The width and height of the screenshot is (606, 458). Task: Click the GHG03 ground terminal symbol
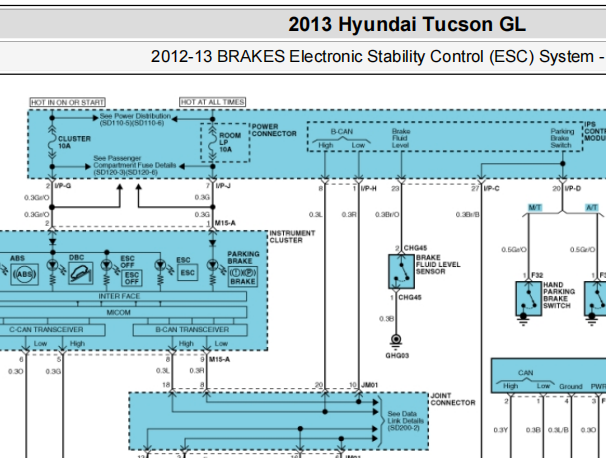click(x=396, y=340)
